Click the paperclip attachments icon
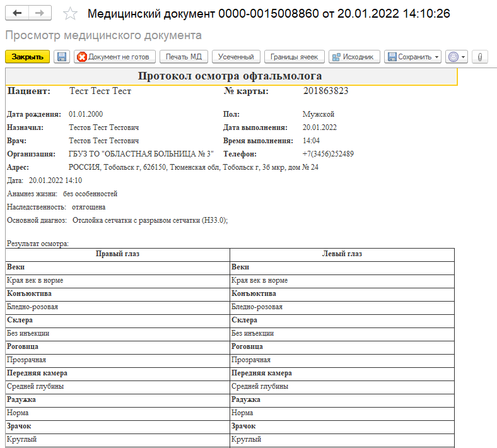The width and height of the screenshot is (497, 448). (x=479, y=57)
